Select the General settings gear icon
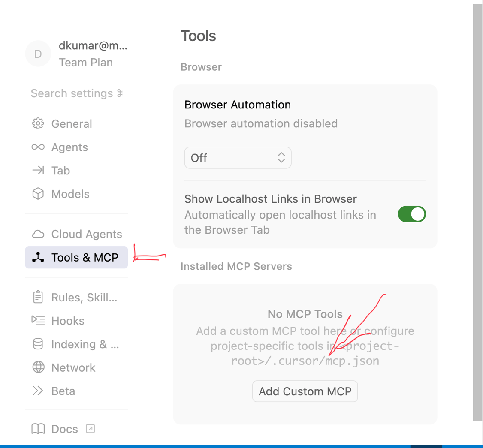Viewport: 483px width, 448px height. 38,123
